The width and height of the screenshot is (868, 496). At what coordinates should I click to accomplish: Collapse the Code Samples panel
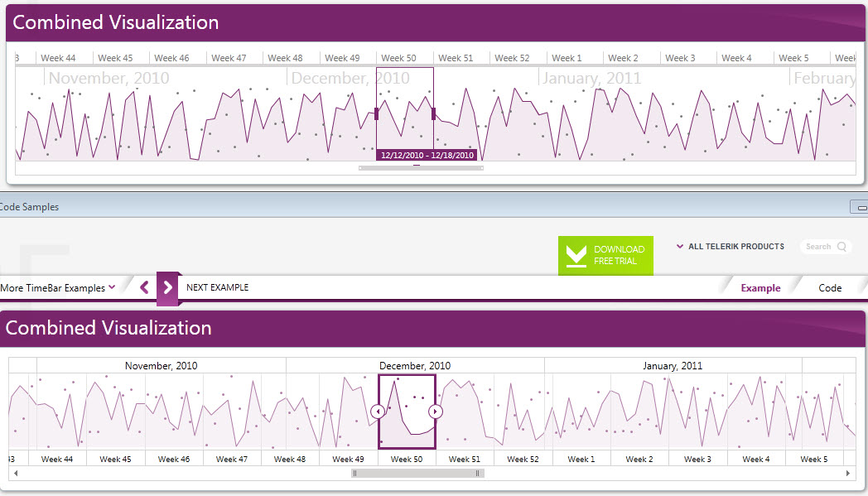pos(860,207)
